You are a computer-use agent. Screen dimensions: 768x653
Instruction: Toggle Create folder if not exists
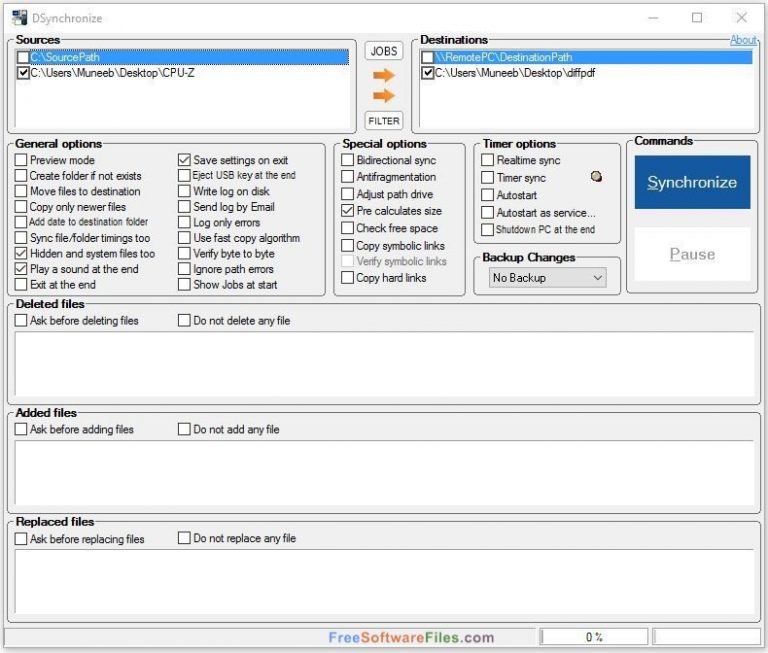tap(21, 175)
